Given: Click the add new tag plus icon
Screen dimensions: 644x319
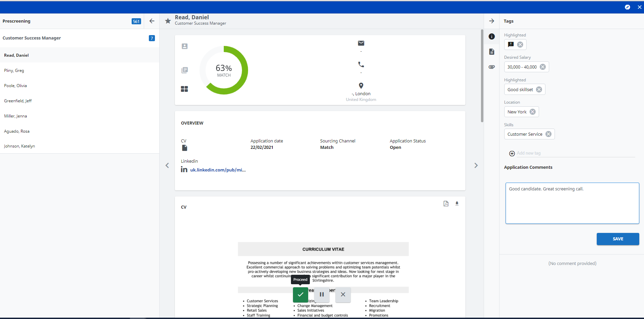Looking at the screenshot, I should click(512, 154).
